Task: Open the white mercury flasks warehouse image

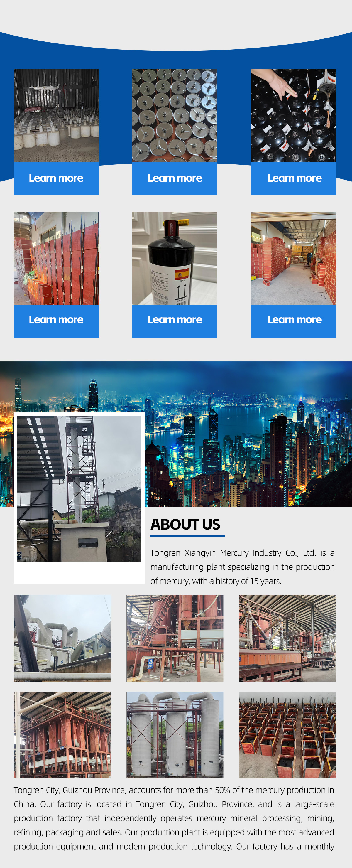Action: click(x=56, y=115)
